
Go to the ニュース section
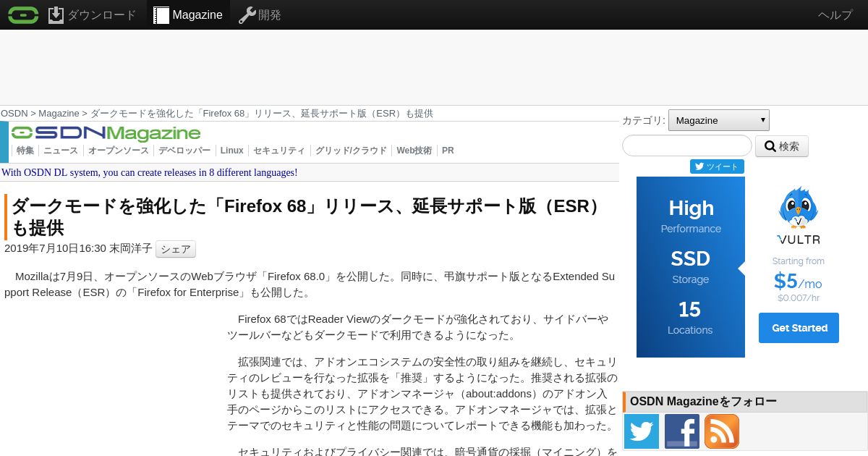pos(61,151)
